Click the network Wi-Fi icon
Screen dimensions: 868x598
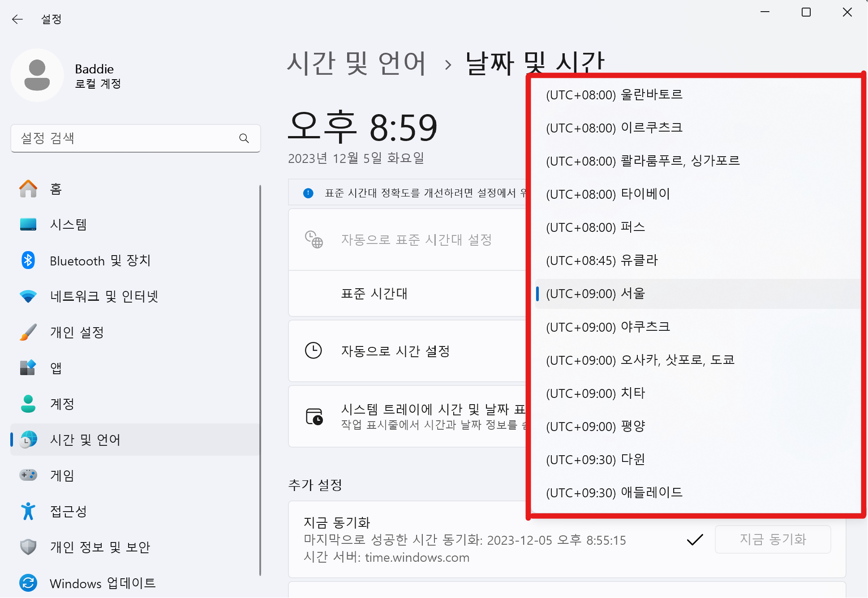pyautogui.click(x=28, y=296)
